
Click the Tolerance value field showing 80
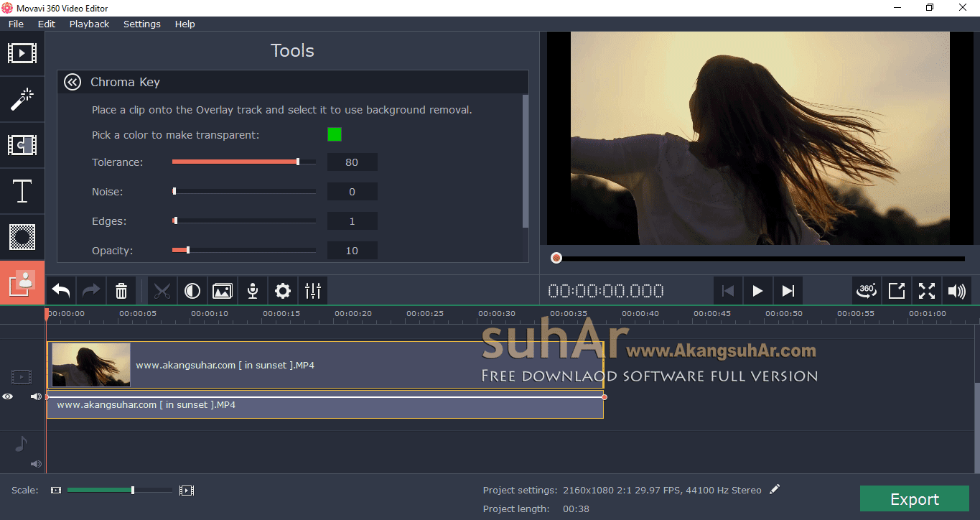[x=352, y=162]
